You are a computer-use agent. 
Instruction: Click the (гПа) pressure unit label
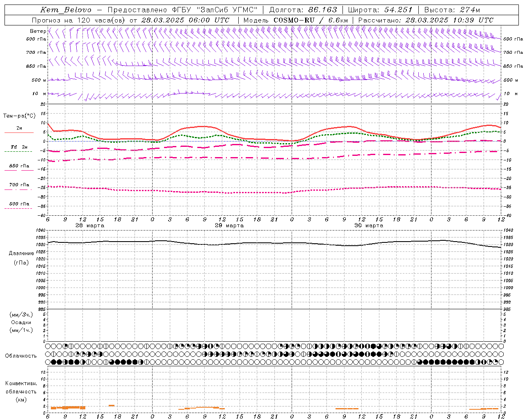21,262
